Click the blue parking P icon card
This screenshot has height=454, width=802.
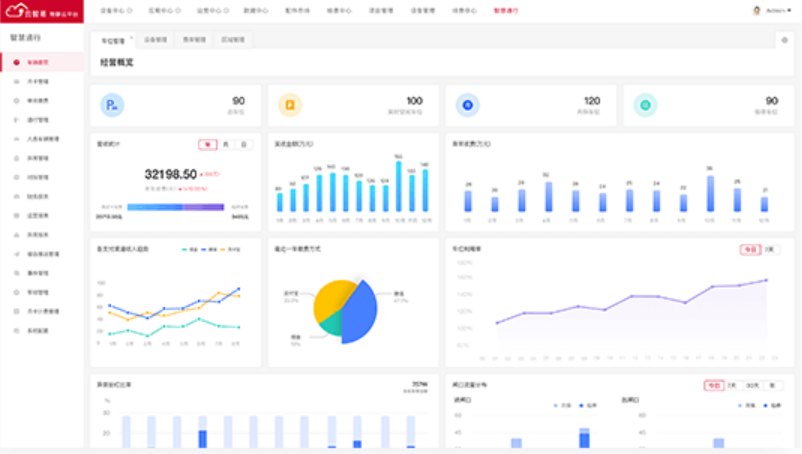click(x=112, y=104)
